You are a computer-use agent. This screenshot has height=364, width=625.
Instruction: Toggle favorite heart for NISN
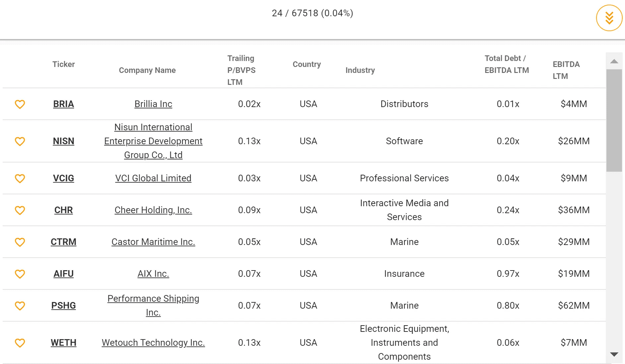(x=20, y=141)
